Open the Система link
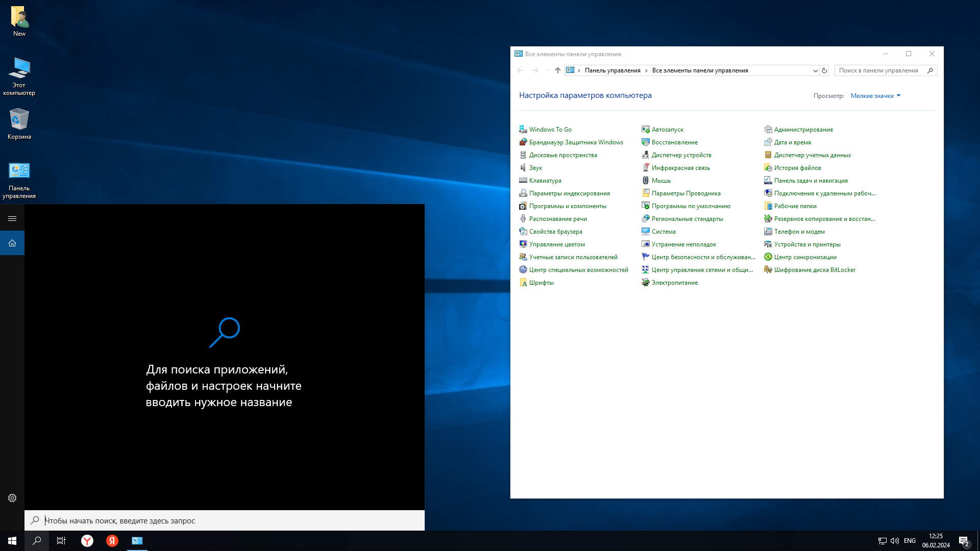Screen dimensions: 980x551 click(663, 232)
